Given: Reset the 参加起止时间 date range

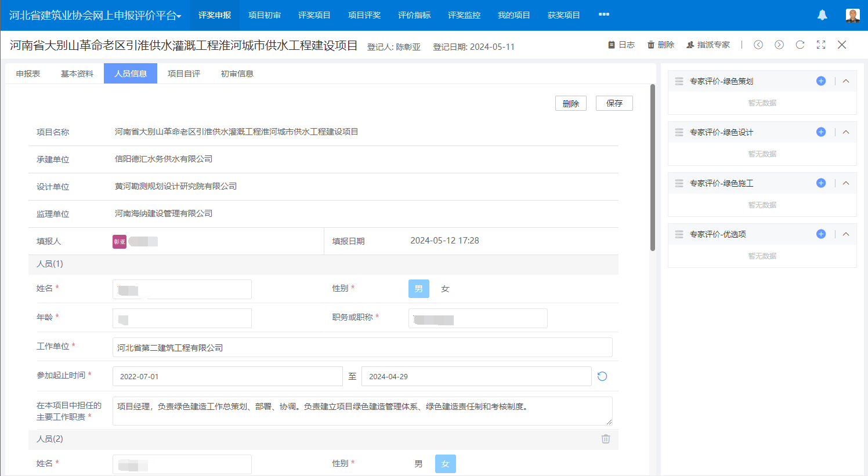Looking at the screenshot, I should (x=602, y=376).
